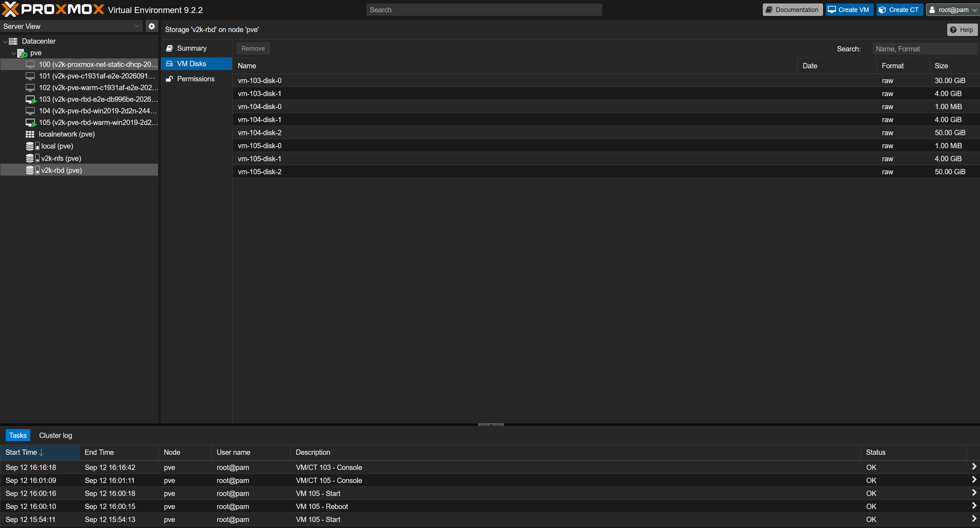Select the vm-105-disk-2 row
This screenshot has width=980, height=528.
(x=606, y=171)
